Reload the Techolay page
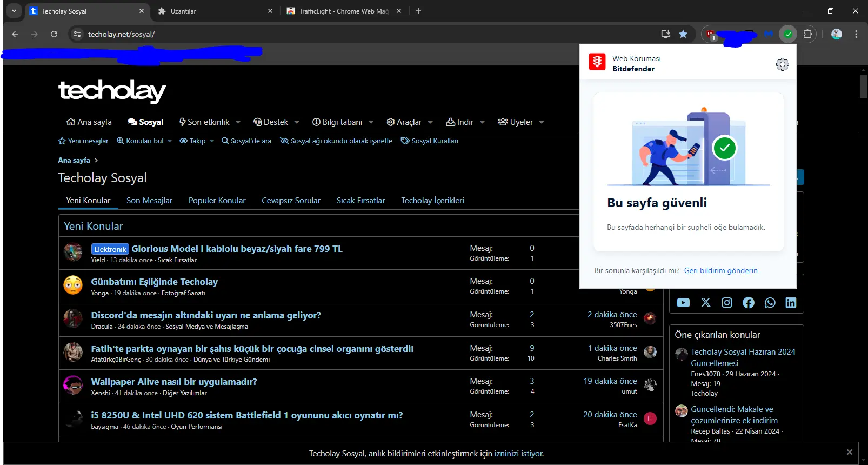This screenshot has height=465, width=868. click(x=54, y=34)
